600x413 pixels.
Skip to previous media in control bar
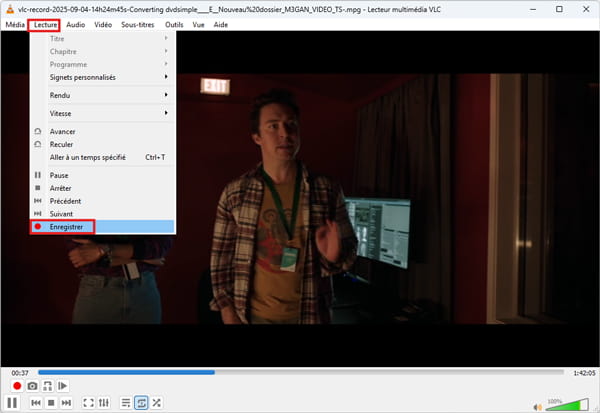pyautogui.click(x=36, y=403)
